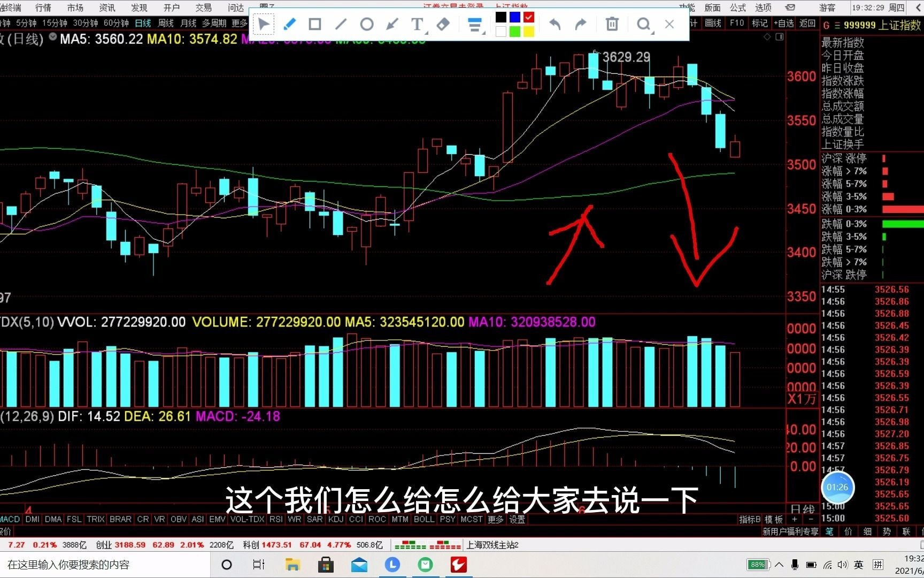Select the VOL-TDX indicator tab
Viewport: 924px width, 578px height.
pos(248,519)
